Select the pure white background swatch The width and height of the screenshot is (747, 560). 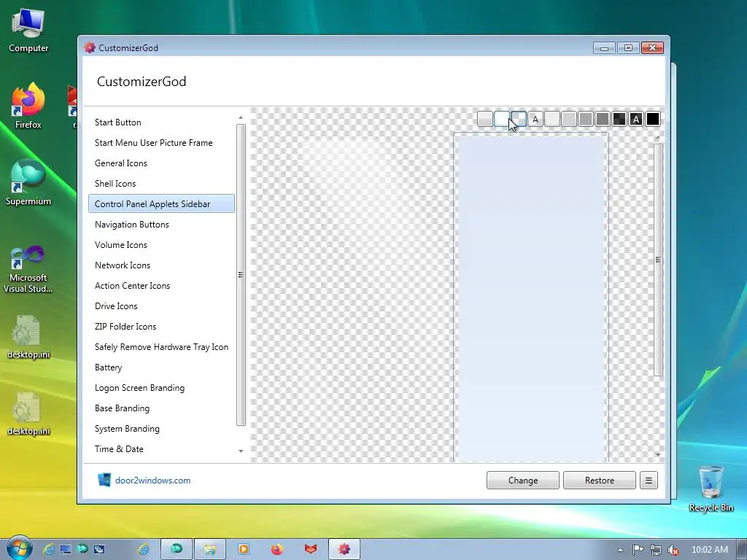pos(502,119)
